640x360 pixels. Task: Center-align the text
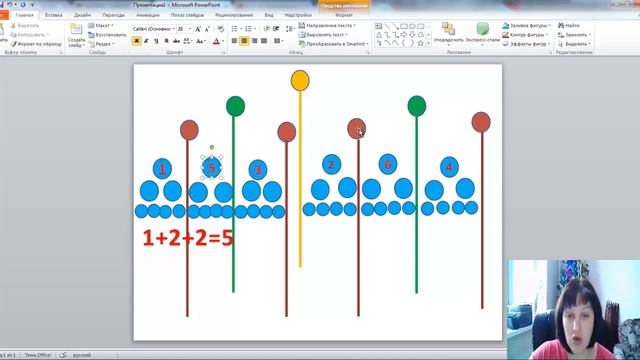point(244,41)
